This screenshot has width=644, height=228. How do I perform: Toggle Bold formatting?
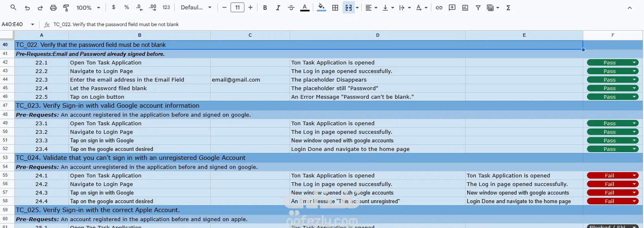265,7
